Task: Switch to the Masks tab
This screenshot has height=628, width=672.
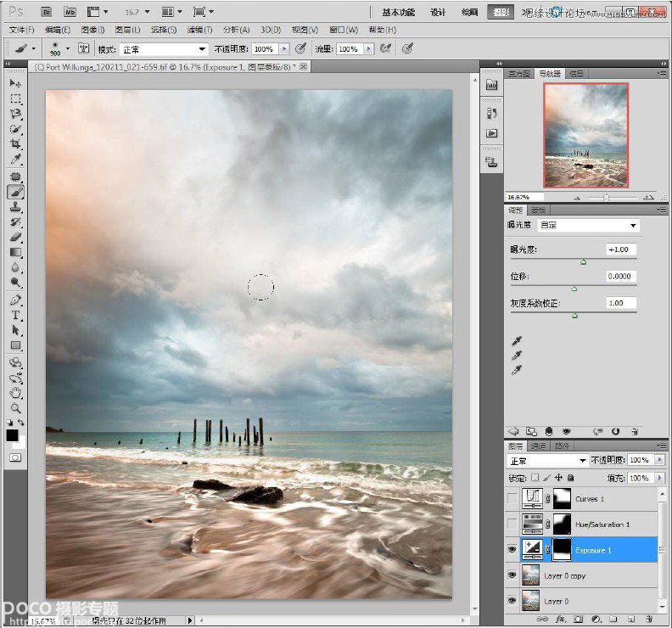Action: point(538,210)
